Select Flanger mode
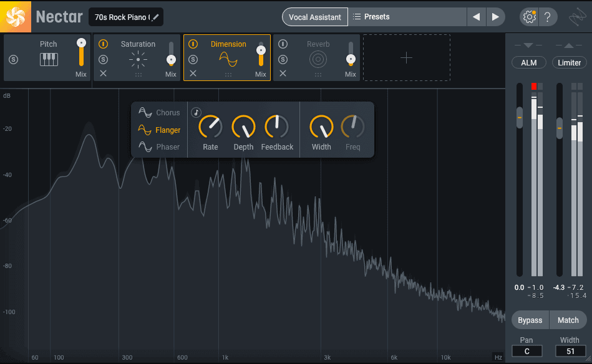Viewport: 592px width, 364px height. (x=159, y=130)
